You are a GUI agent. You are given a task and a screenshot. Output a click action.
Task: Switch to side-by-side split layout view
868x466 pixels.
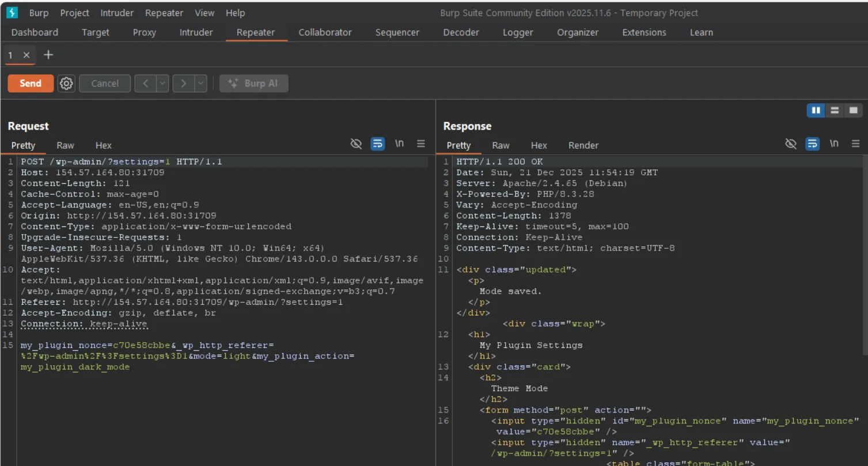tap(816, 111)
